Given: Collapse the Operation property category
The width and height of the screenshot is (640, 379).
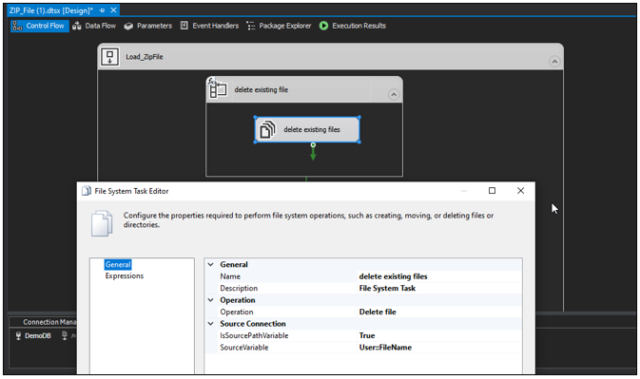Looking at the screenshot, I should [211, 300].
